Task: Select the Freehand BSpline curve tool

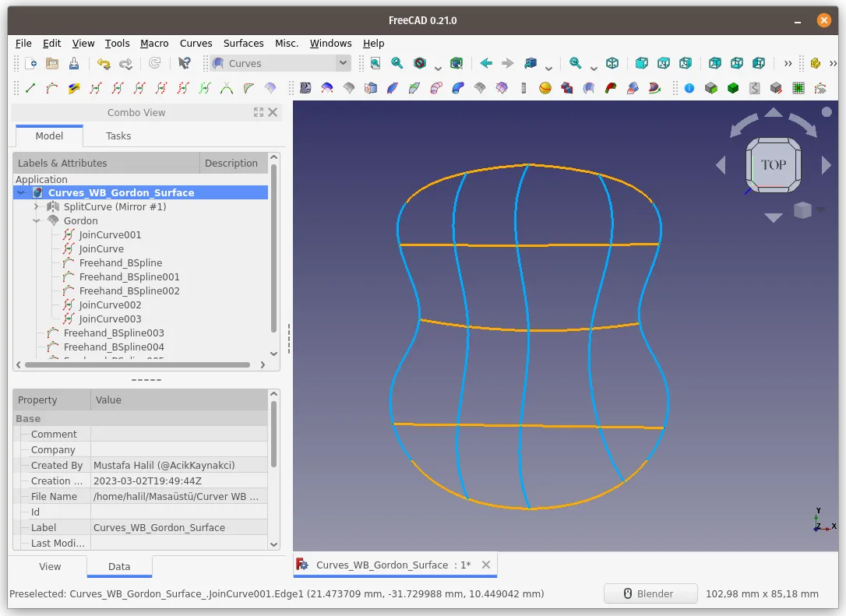Action: coord(52,88)
